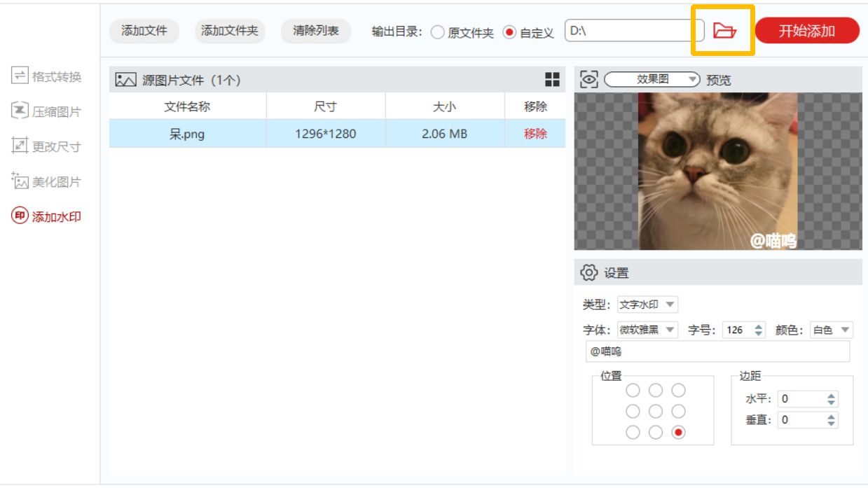Select 自定义 output directory option
This screenshot has width=868, height=488.
pos(509,33)
